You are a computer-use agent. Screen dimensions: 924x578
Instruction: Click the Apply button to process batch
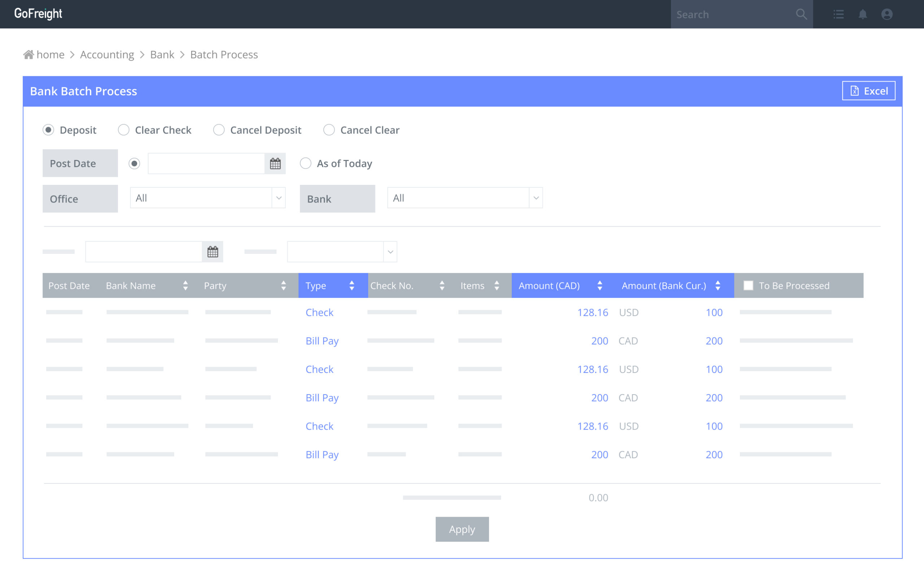click(x=462, y=529)
